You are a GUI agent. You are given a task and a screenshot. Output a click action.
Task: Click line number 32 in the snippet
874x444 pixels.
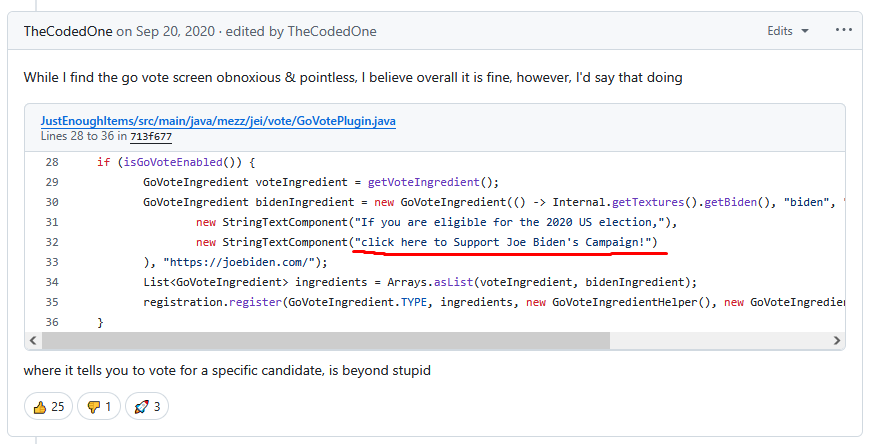pos(52,242)
